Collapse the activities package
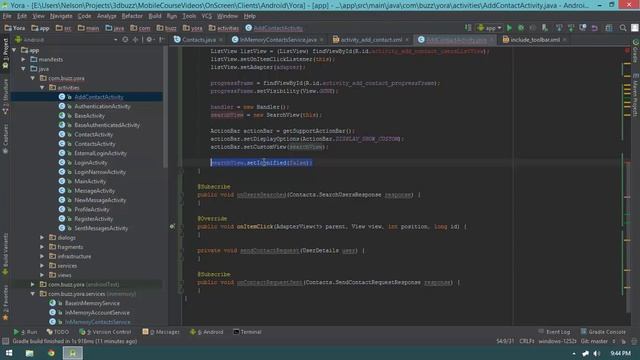 [42, 88]
